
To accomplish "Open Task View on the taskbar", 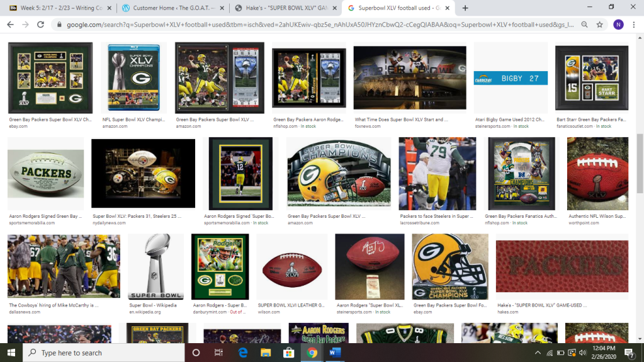I will 218,353.
